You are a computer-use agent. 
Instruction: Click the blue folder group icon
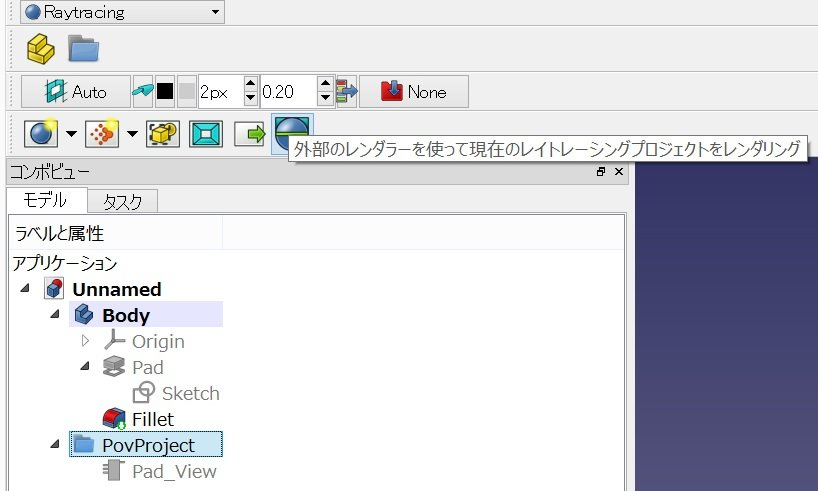(83, 49)
